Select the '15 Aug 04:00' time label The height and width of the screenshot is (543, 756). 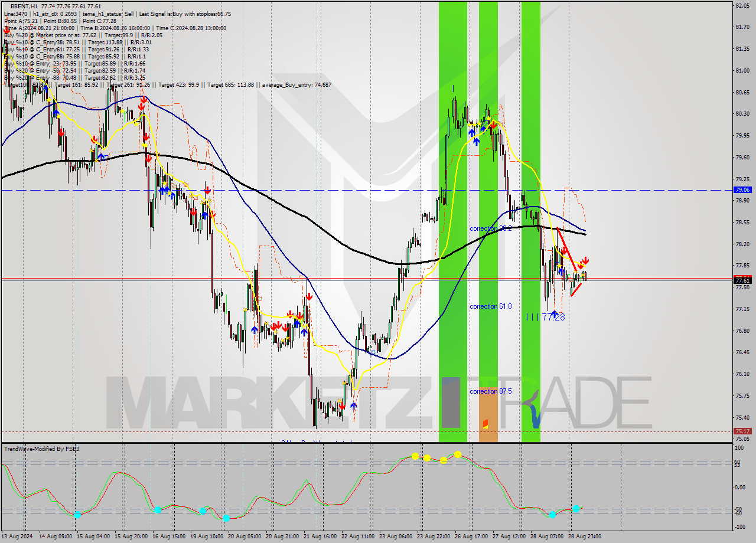pos(93,537)
